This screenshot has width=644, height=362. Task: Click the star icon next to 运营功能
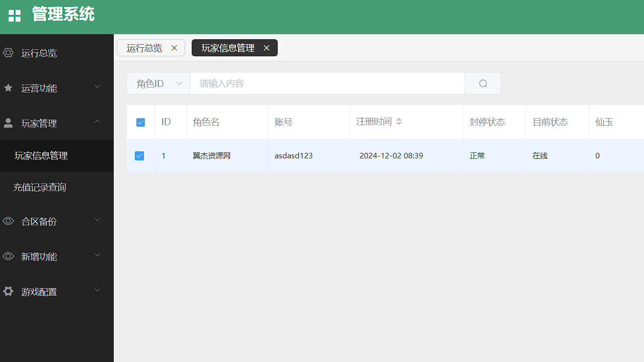coord(8,86)
